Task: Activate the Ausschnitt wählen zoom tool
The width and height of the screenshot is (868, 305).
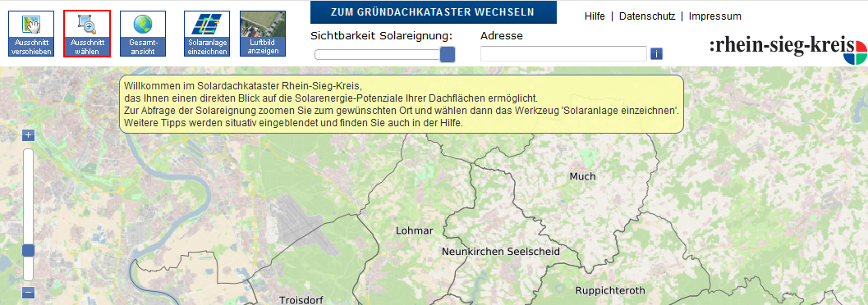Action: coord(87,34)
